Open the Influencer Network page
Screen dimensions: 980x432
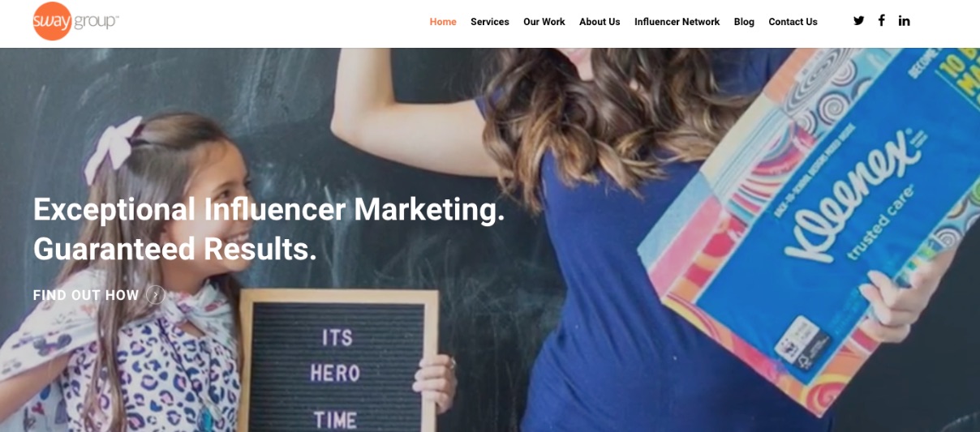click(677, 22)
